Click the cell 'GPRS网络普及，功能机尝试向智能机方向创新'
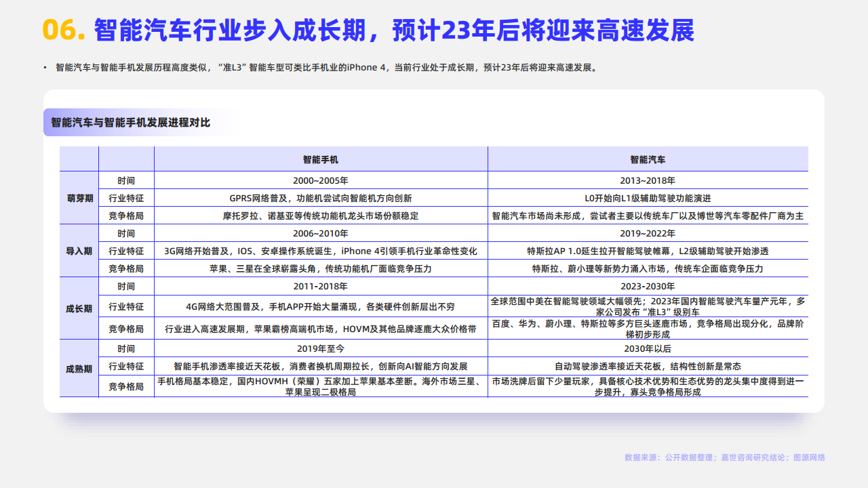Viewport: 868px width, 488px height. click(x=321, y=199)
